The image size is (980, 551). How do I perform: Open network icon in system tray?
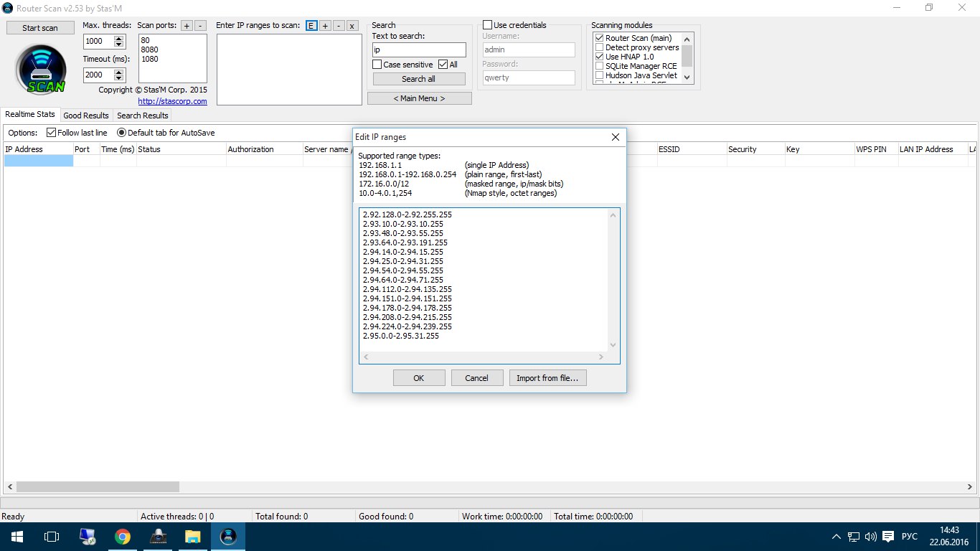coord(854,537)
